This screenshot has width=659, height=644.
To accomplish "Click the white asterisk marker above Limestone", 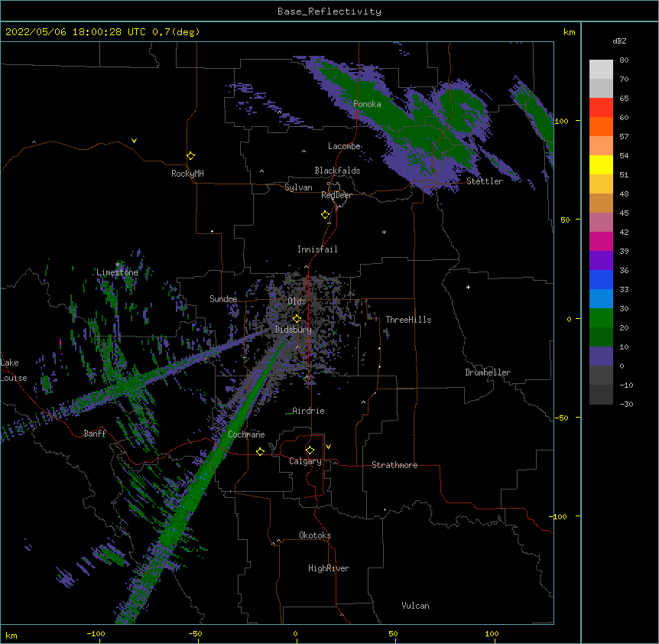I will coord(117,265).
